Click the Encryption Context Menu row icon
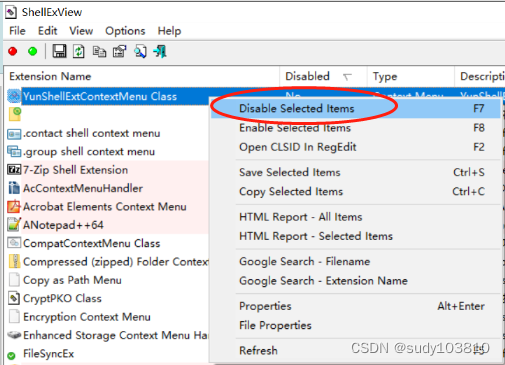 tap(14, 317)
